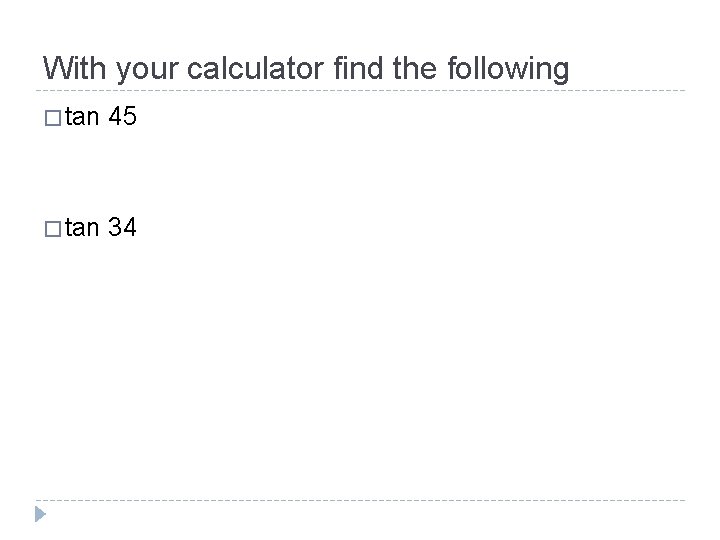Click the word 'find' in the title
Image resolution: width=720 pixels, height=540 pixels.
pyautogui.click(x=358, y=68)
